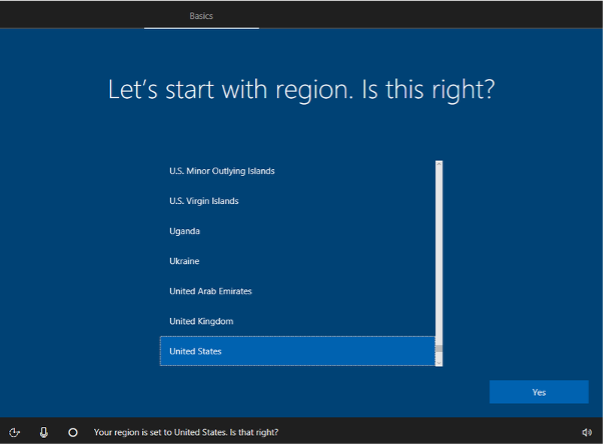
Task: Open the Ease of Access icon
Action: pyautogui.click(x=15, y=432)
